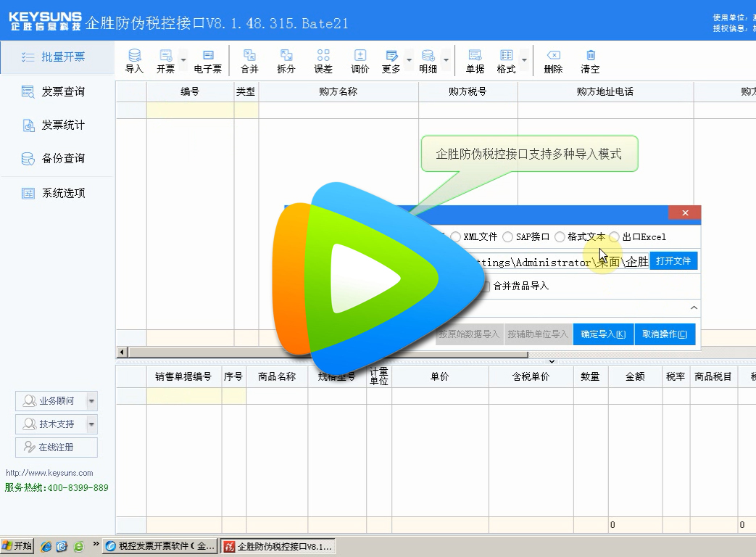Select the 合并 merge tool
This screenshot has height=557, width=756.
click(x=249, y=61)
